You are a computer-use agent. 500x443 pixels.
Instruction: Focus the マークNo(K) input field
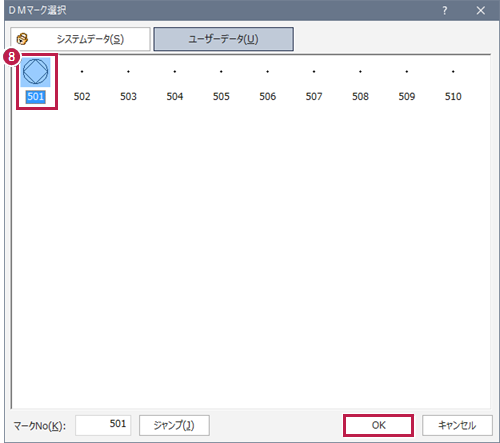pyautogui.click(x=103, y=425)
